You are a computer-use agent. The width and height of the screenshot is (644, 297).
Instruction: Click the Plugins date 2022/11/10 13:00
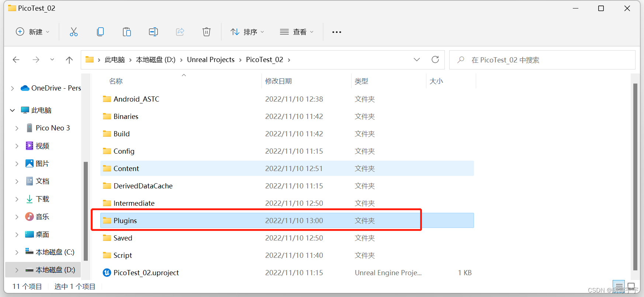tap(294, 221)
